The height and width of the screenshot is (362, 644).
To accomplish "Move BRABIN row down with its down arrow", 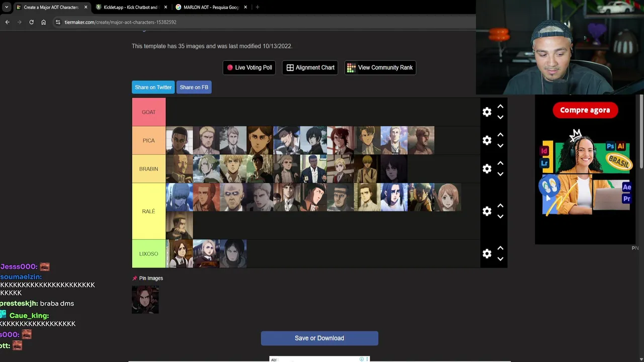I will click(500, 174).
